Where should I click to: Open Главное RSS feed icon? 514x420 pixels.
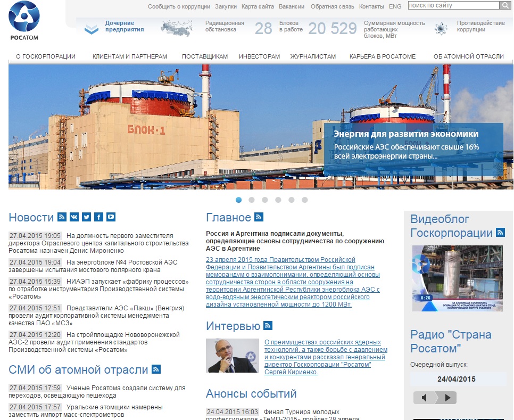[259, 217]
